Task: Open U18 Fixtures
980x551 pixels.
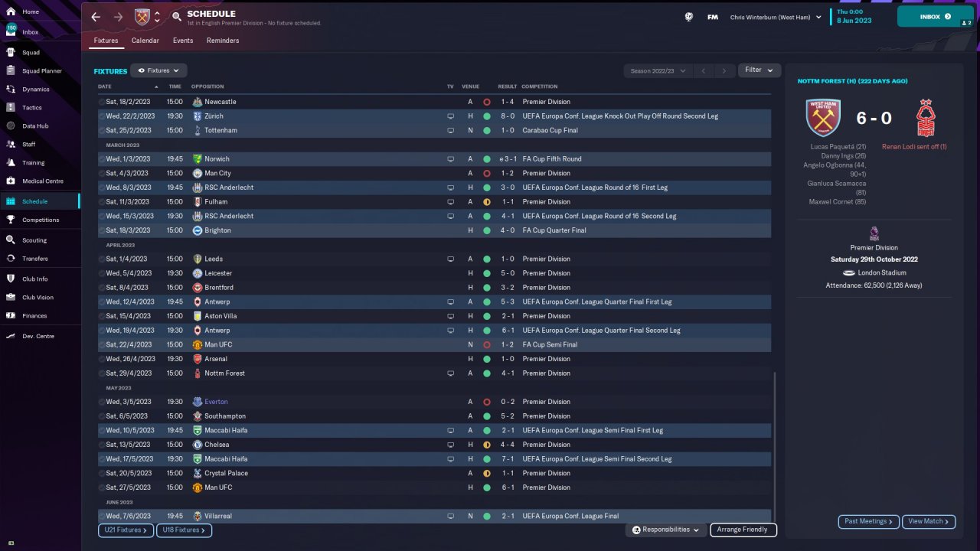Action: click(x=184, y=530)
